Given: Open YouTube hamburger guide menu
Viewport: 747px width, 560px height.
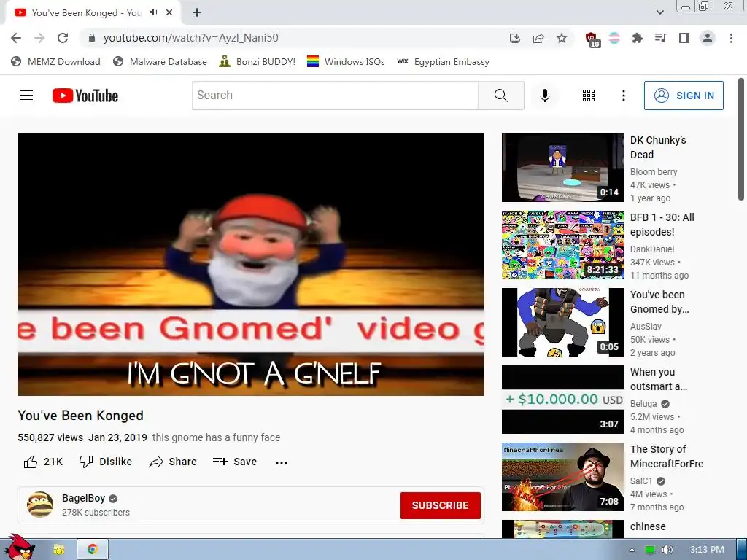Looking at the screenshot, I should pyautogui.click(x=26, y=96).
